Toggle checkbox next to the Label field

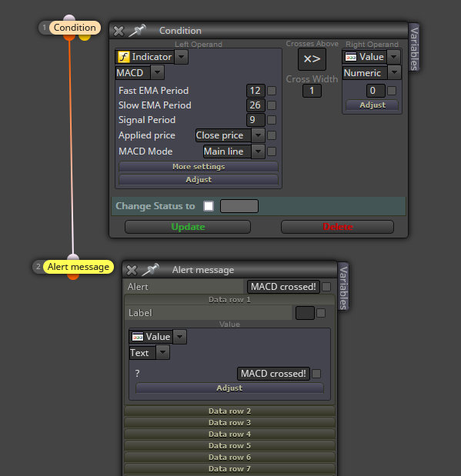tap(321, 313)
